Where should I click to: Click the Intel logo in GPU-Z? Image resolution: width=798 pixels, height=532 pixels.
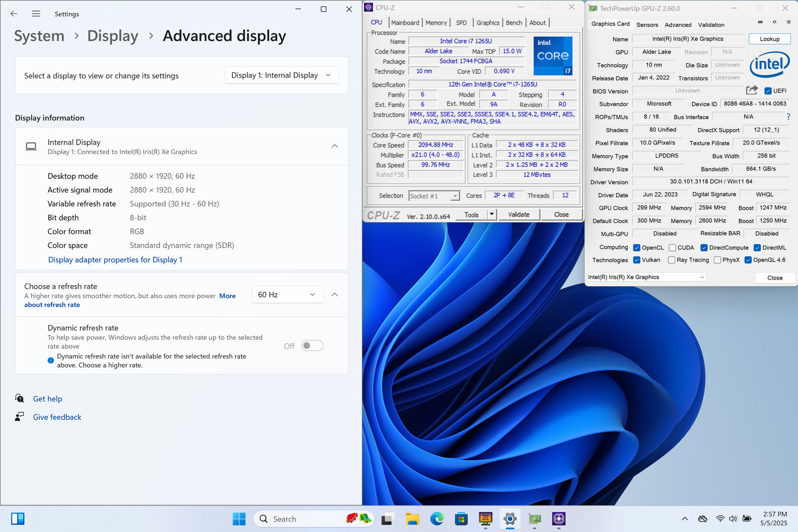(770, 64)
